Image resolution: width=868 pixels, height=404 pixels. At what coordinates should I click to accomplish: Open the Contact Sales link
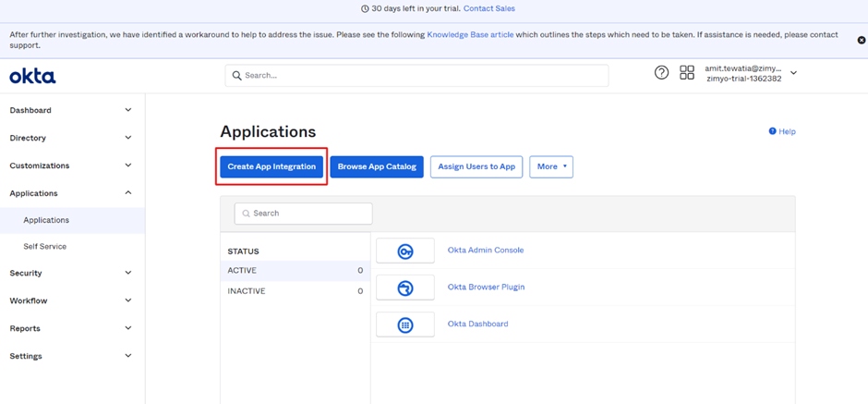coord(489,9)
